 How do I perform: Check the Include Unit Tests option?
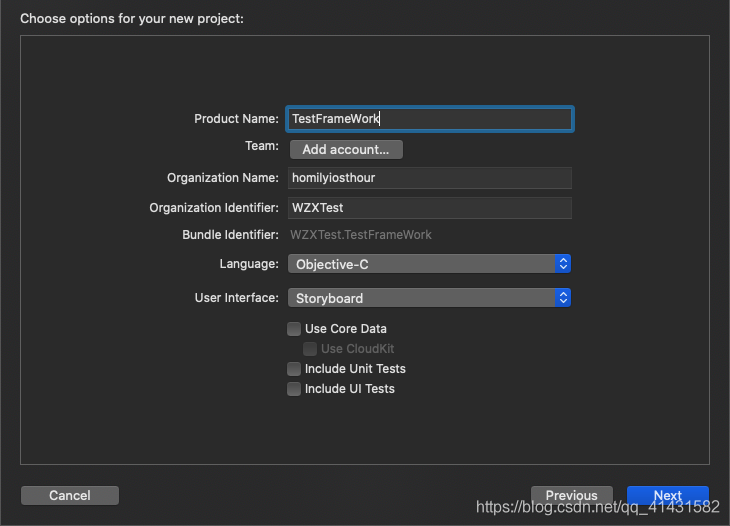click(294, 369)
